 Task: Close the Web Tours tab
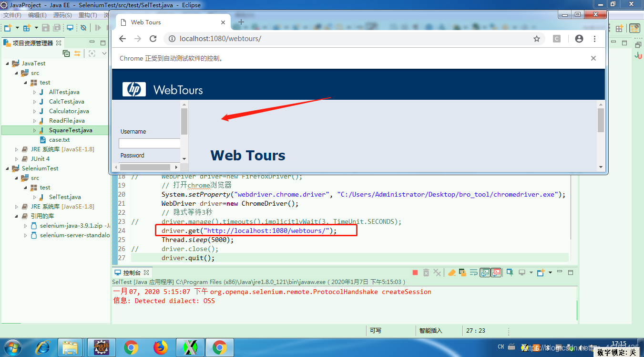tap(223, 22)
